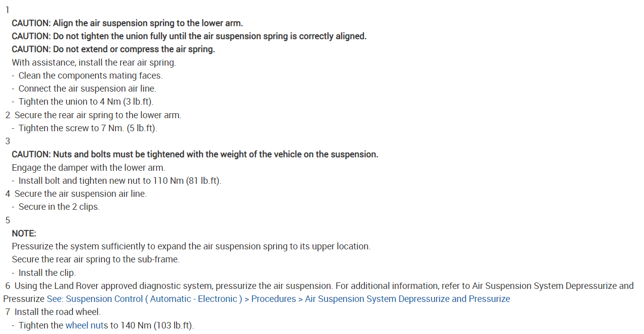This screenshot has width=644, height=334.
Task: Click the "Do not extend or compress" caution
Action: [x=113, y=49]
